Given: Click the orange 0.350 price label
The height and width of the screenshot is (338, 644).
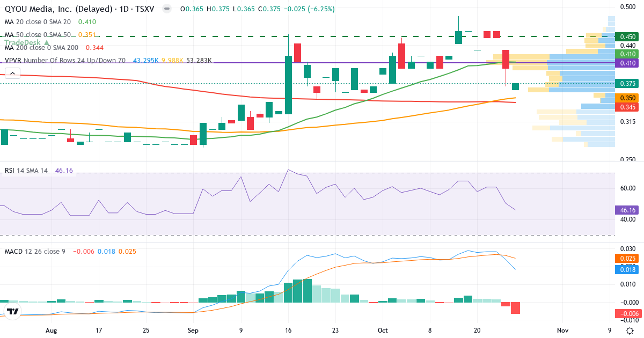Looking at the screenshot, I should tap(628, 99).
